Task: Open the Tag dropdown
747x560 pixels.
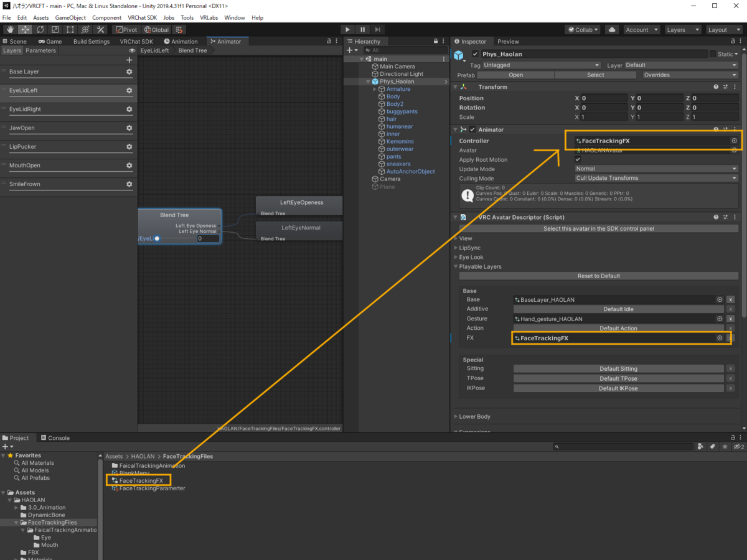Action: point(542,65)
